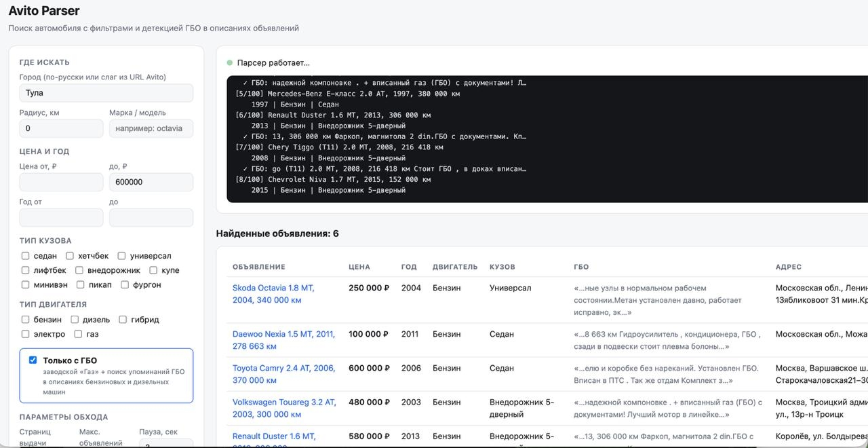Click the 600 000 ₽ price cell
The image size is (868, 448).
click(x=369, y=368)
